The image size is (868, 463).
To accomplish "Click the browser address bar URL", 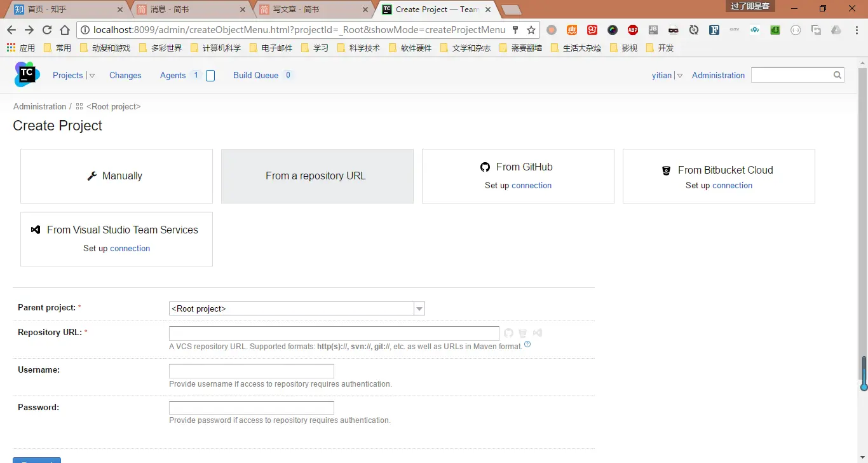I will coord(299,30).
